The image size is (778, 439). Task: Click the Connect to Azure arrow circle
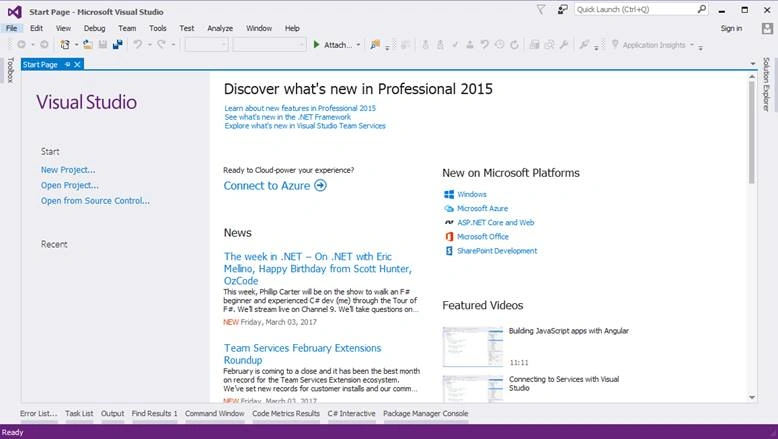(x=321, y=186)
